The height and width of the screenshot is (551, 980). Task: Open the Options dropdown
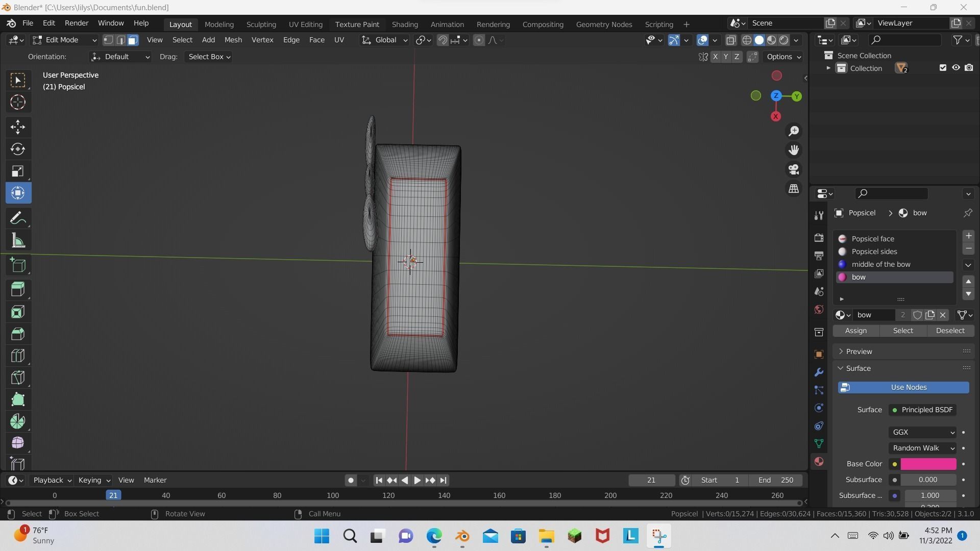click(x=783, y=57)
